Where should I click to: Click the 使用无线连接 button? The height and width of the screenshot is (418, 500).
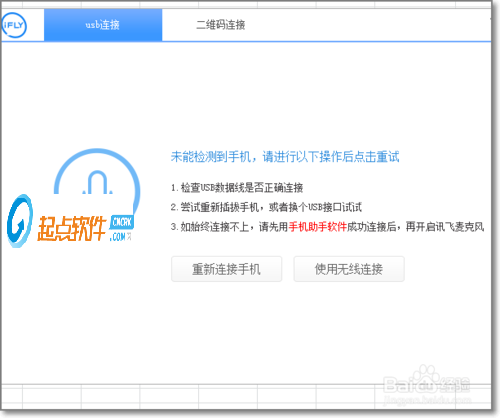coord(349,269)
